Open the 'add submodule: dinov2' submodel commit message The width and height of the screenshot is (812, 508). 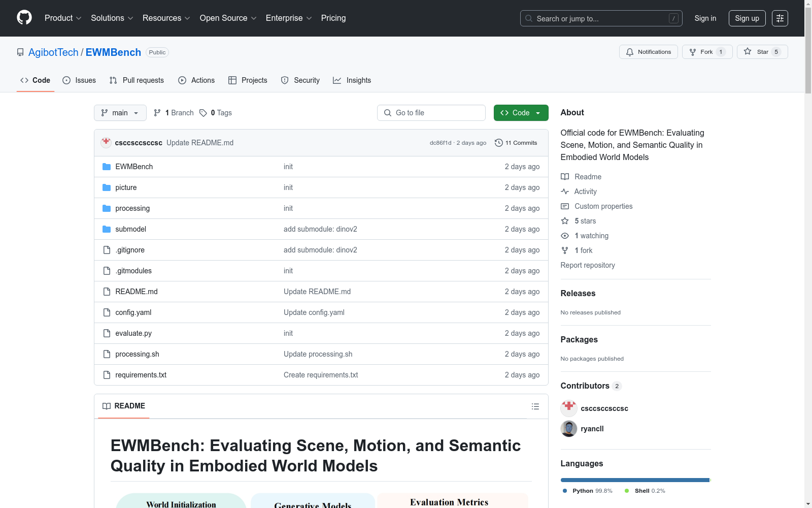point(320,229)
